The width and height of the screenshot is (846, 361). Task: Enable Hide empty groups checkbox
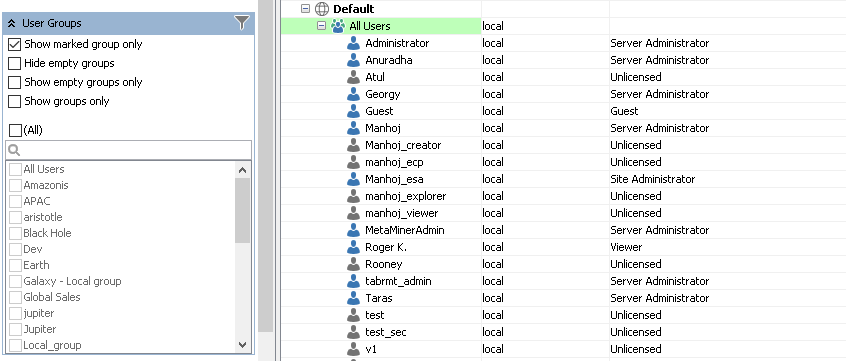click(x=15, y=63)
